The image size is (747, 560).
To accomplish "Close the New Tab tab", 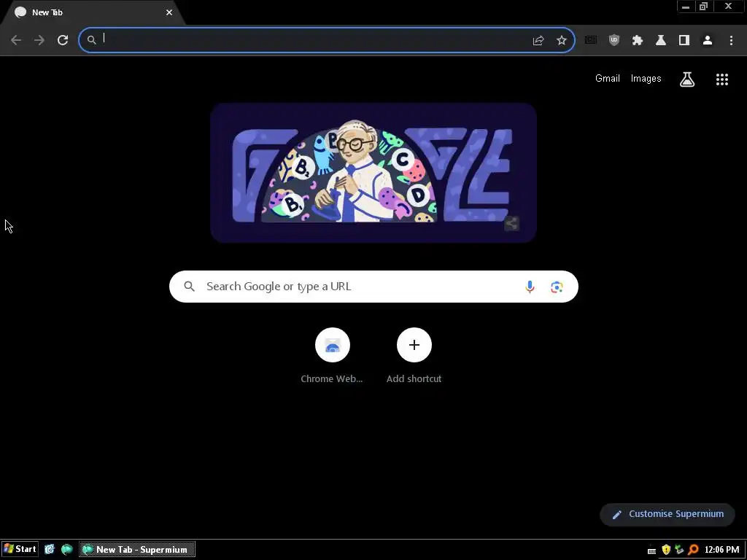I will click(x=169, y=12).
